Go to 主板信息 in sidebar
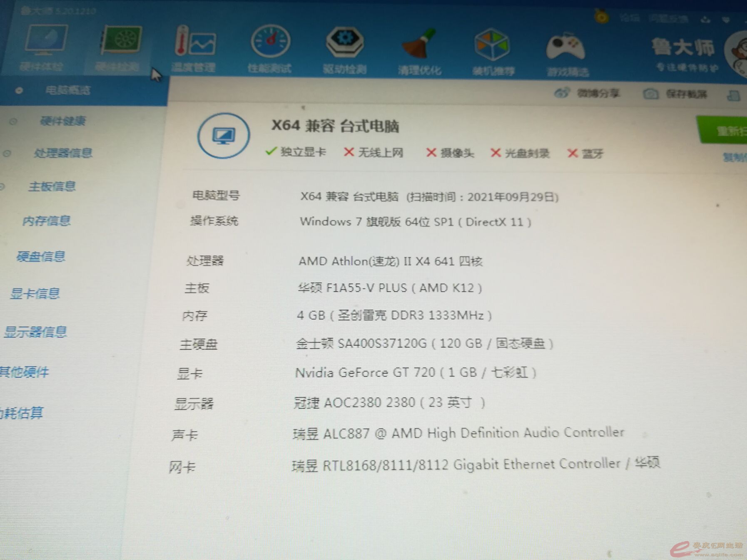This screenshot has width=747, height=560. (52, 186)
